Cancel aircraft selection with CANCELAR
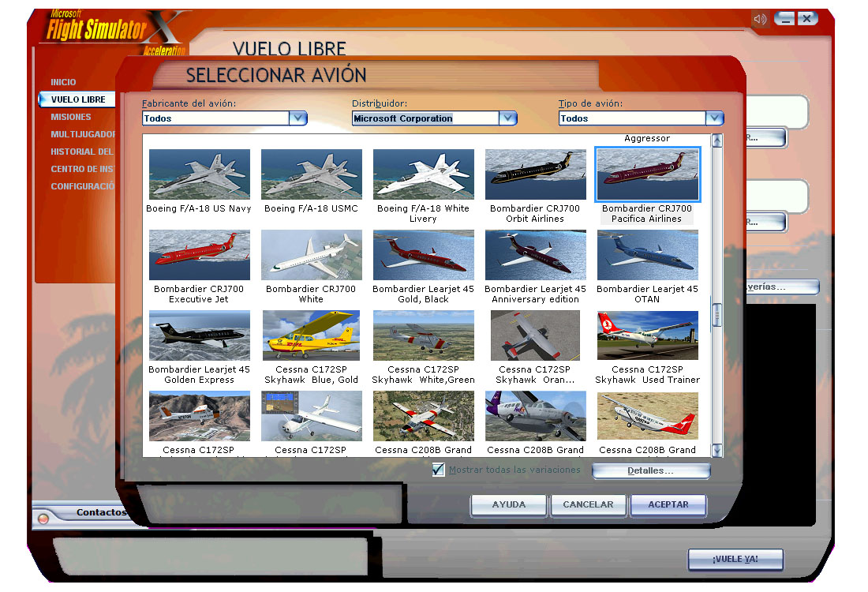The image size is (868, 592). tap(588, 504)
